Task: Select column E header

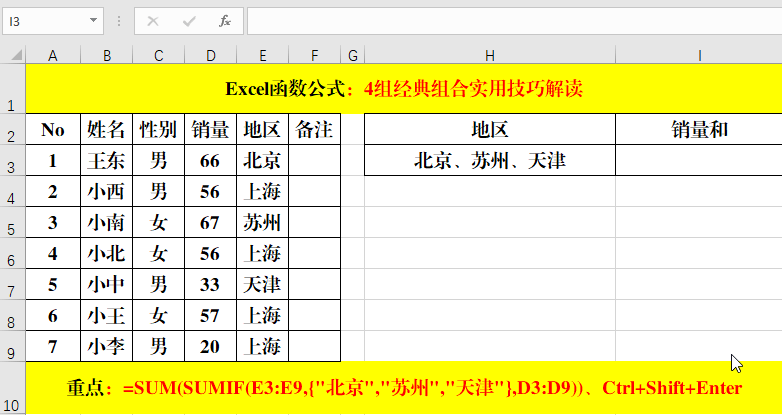Action: point(262,55)
